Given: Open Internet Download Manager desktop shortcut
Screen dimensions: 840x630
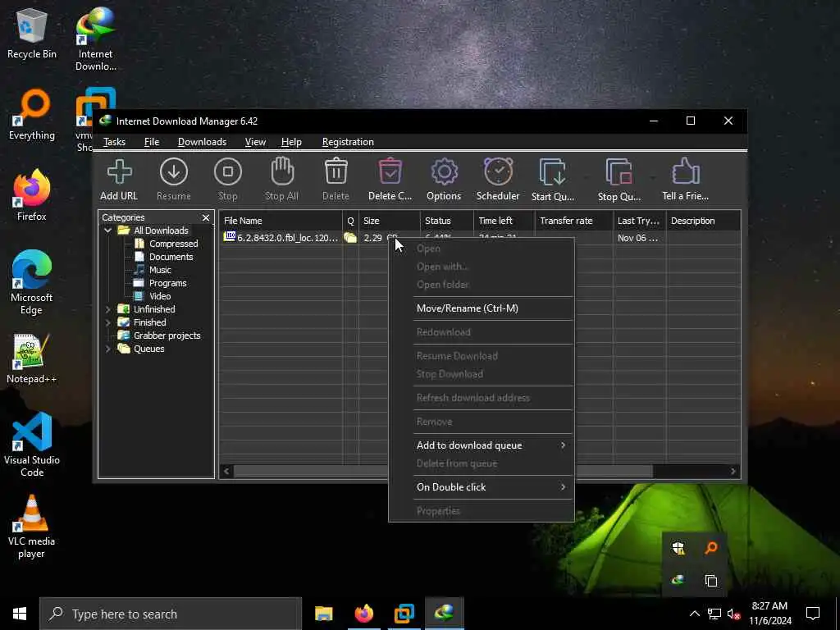Looking at the screenshot, I should [95, 39].
